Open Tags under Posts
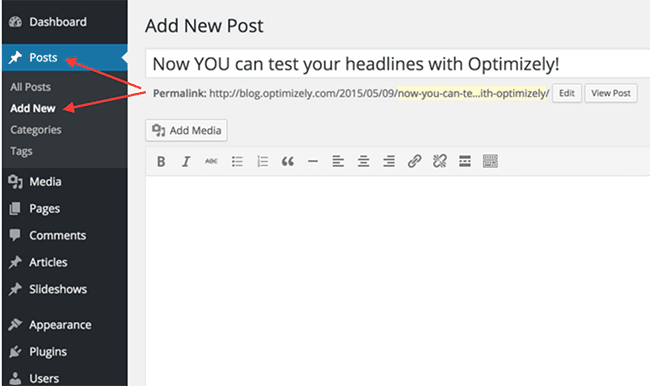Screen dimensions: 650x386 click(x=21, y=151)
